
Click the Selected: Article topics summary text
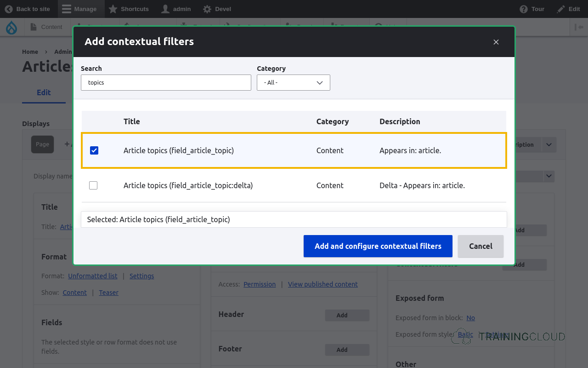(x=158, y=219)
